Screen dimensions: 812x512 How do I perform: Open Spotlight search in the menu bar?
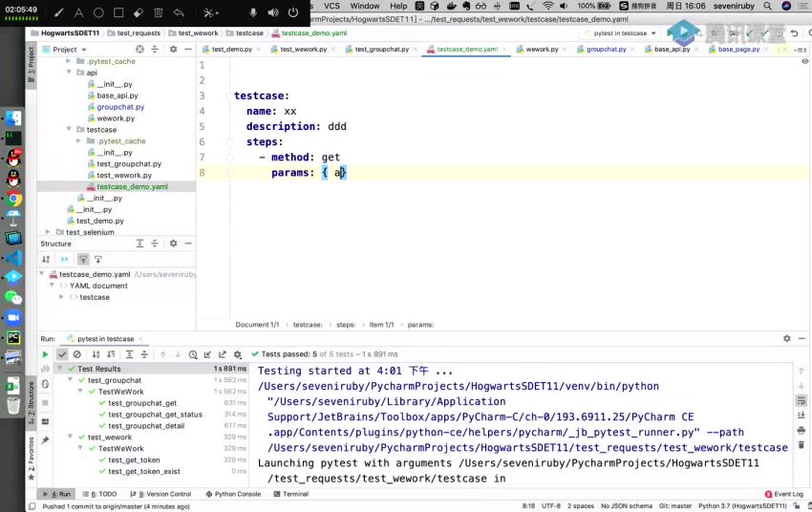767,6
